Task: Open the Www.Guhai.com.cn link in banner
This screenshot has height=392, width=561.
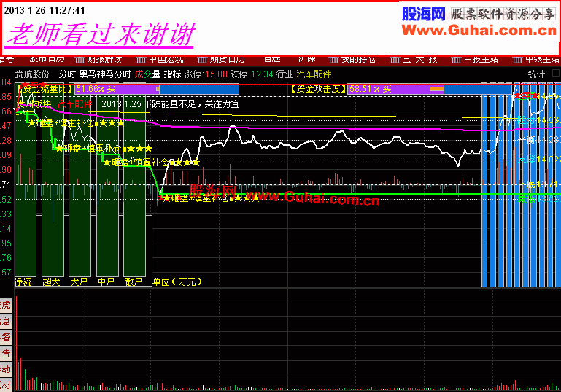Action: pos(479,31)
